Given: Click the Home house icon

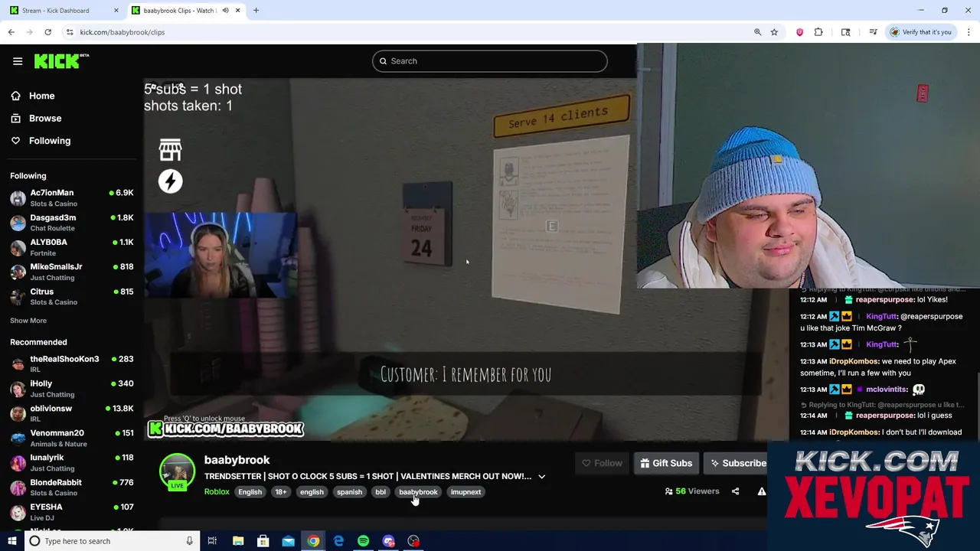Looking at the screenshot, I should [15, 96].
